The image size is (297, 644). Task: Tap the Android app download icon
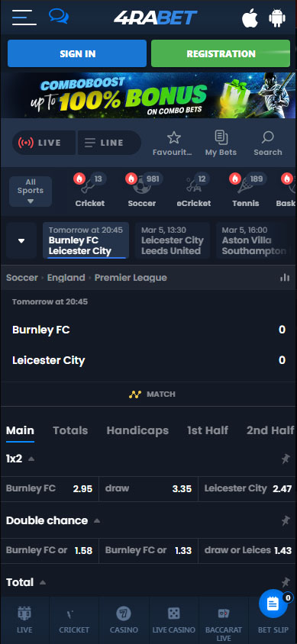(277, 18)
